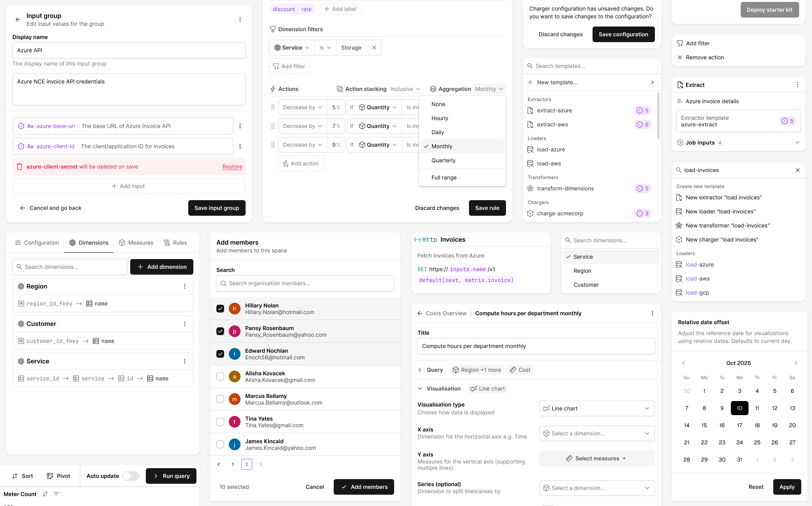The image size is (812, 506).
Task: Click the trash icon for azure-client-secret
Action: click(19, 167)
